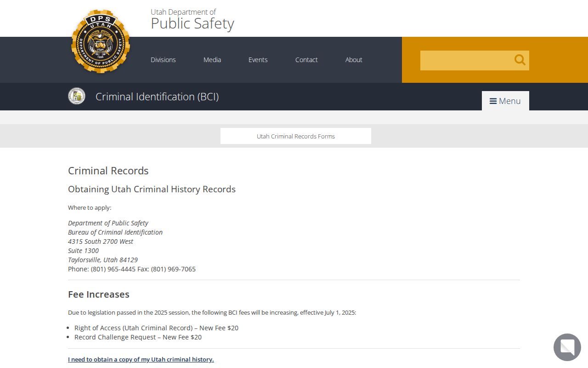Image resolution: width=588 pixels, height=368 pixels.
Task: Click the Record Challenge Request fee bullet
Action: [138, 337]
